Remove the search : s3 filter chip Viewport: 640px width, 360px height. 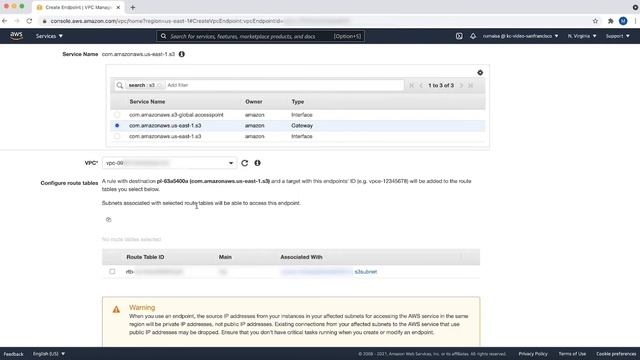[x=160, y=85]
